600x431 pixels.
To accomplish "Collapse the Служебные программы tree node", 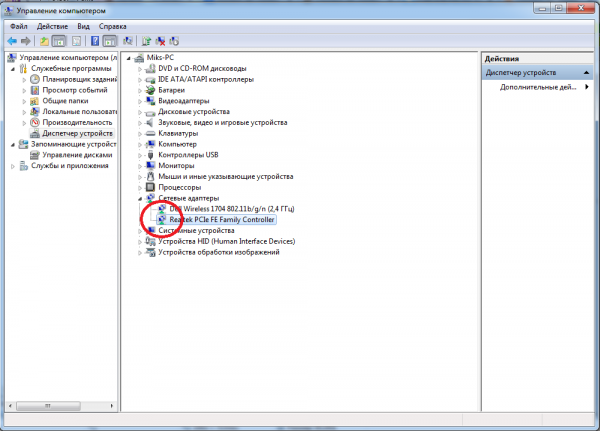I will click(13, 69).
